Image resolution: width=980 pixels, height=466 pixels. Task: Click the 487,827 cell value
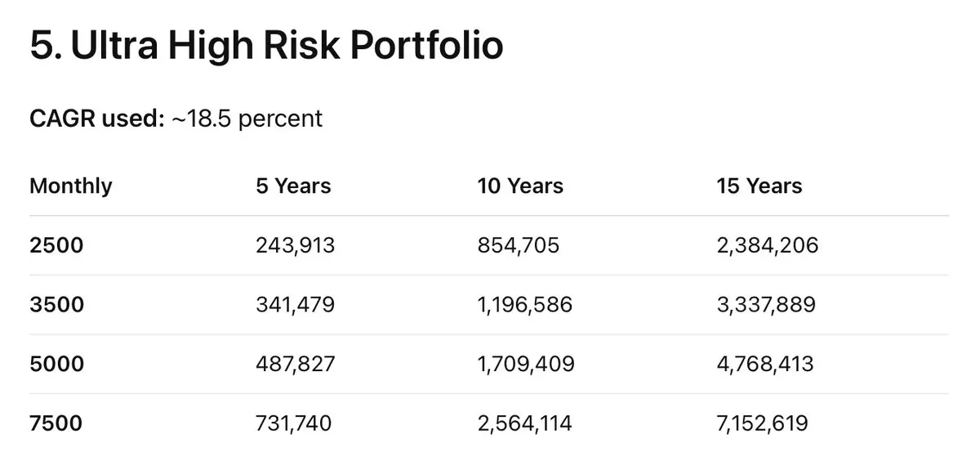point(295,364)
